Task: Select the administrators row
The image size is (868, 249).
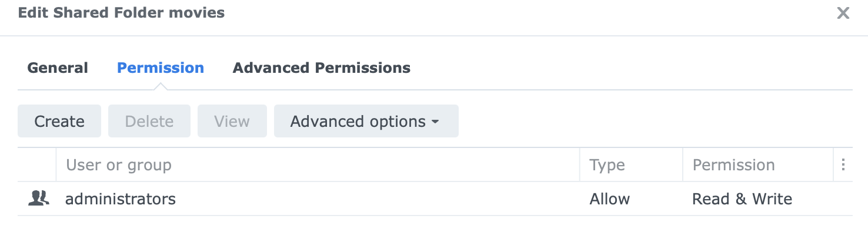Action: coord(294,199)
